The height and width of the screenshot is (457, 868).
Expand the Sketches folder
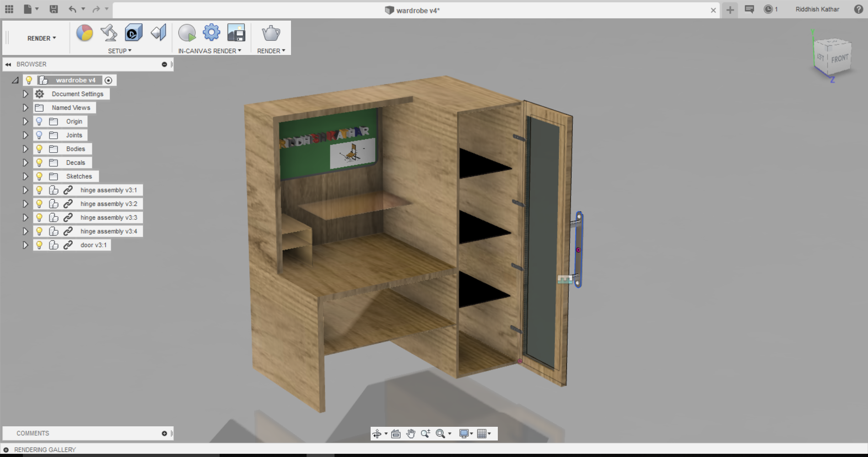(x=25, y=176)
